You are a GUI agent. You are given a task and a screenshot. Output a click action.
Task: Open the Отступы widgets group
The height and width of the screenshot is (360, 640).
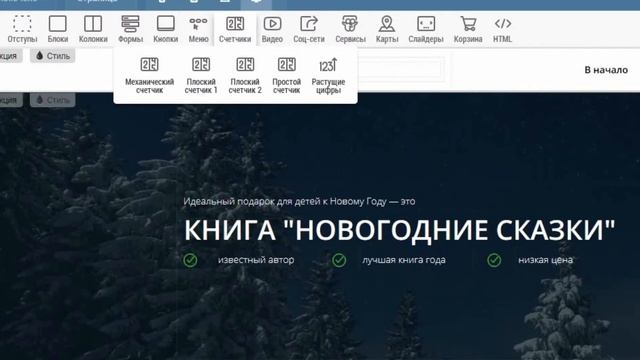tap(22, 29)
